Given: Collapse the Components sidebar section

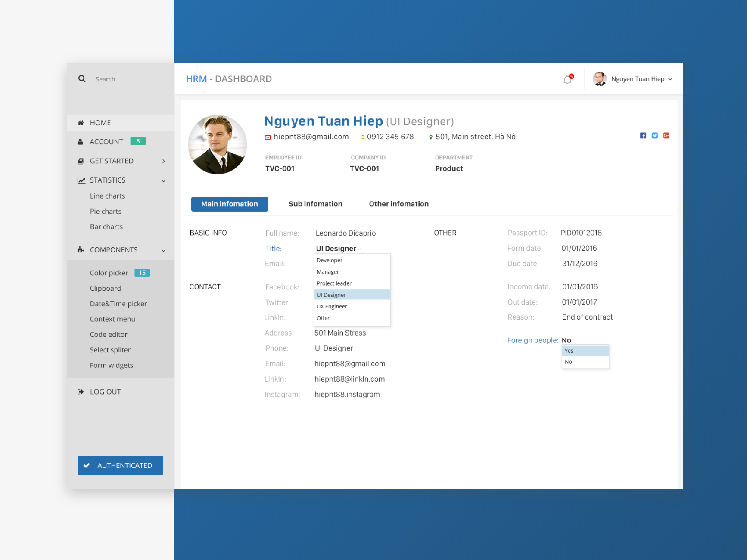Looking at the screenshot, I should 164,250.
